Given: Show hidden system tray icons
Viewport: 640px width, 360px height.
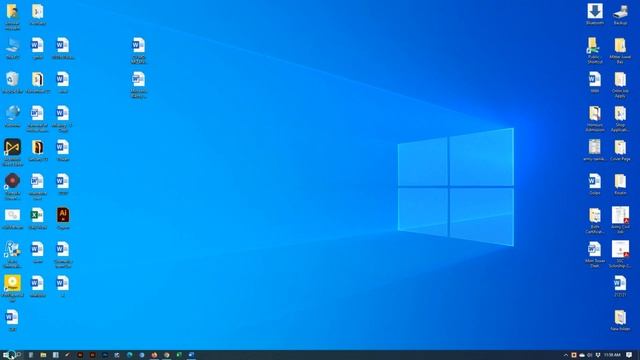Looking at the screenshot, I should 566,355.
